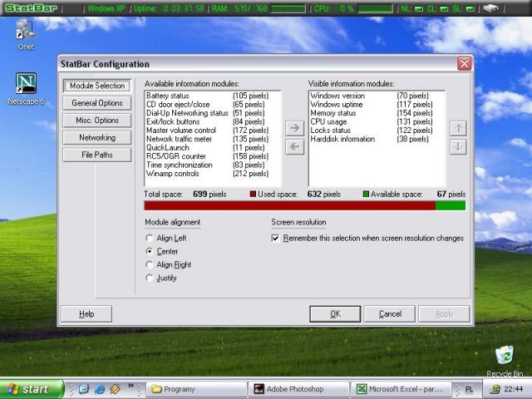Switch to the File Paths tab

[97, 155]
